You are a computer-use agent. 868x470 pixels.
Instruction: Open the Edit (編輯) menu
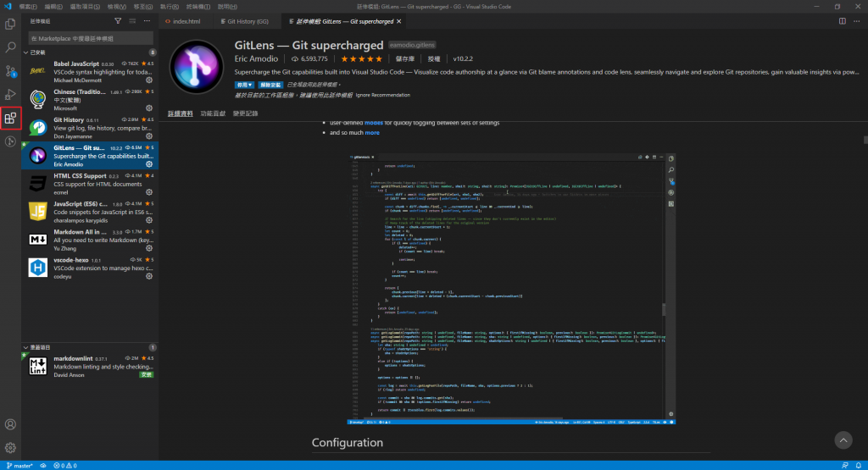click(x=53, y=7)
